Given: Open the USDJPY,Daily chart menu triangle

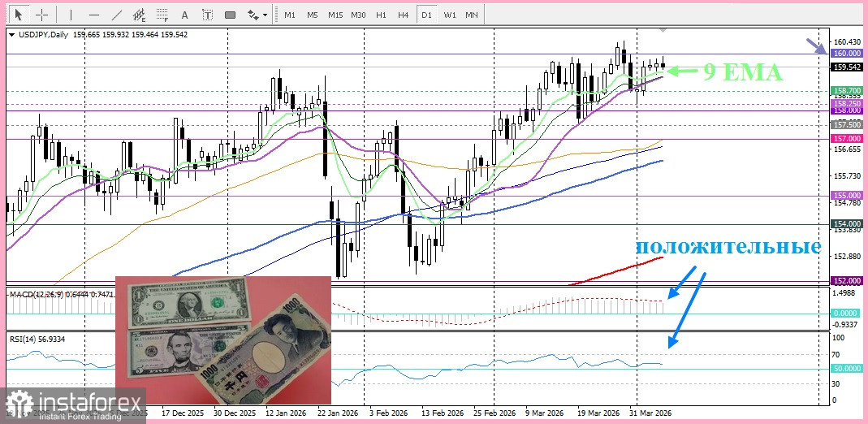Looking at the screenshot, I should 11,35.
